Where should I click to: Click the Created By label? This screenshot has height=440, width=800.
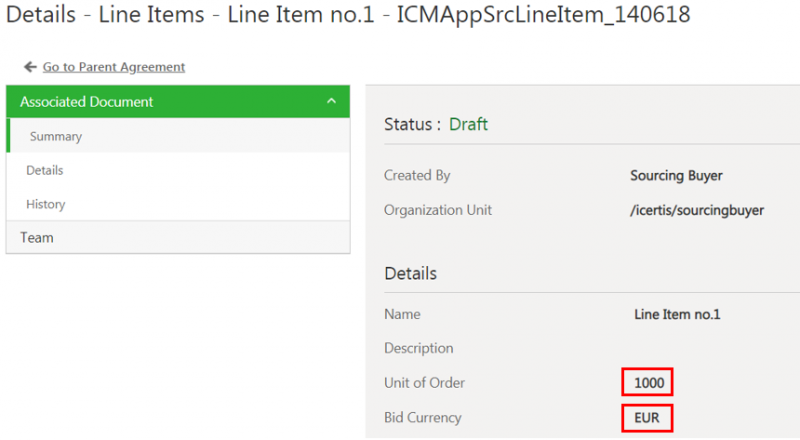click(417, 176)
